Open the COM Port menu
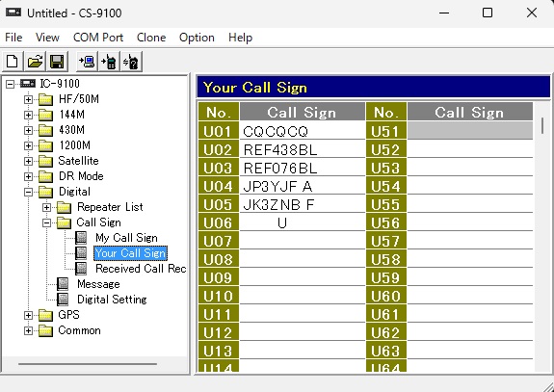The width and height of the screenshot is (554, 392). [x=98, y=38]
